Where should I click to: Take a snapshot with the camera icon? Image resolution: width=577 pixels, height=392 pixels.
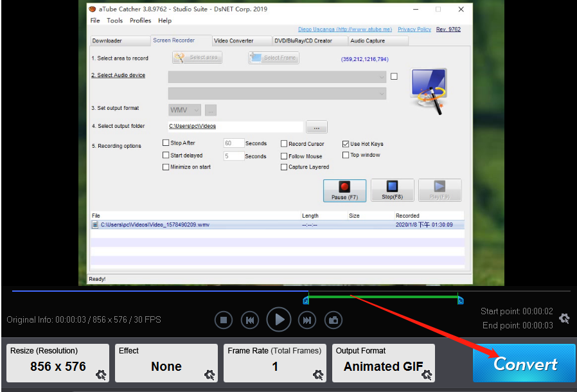click(x=333, y=319)
